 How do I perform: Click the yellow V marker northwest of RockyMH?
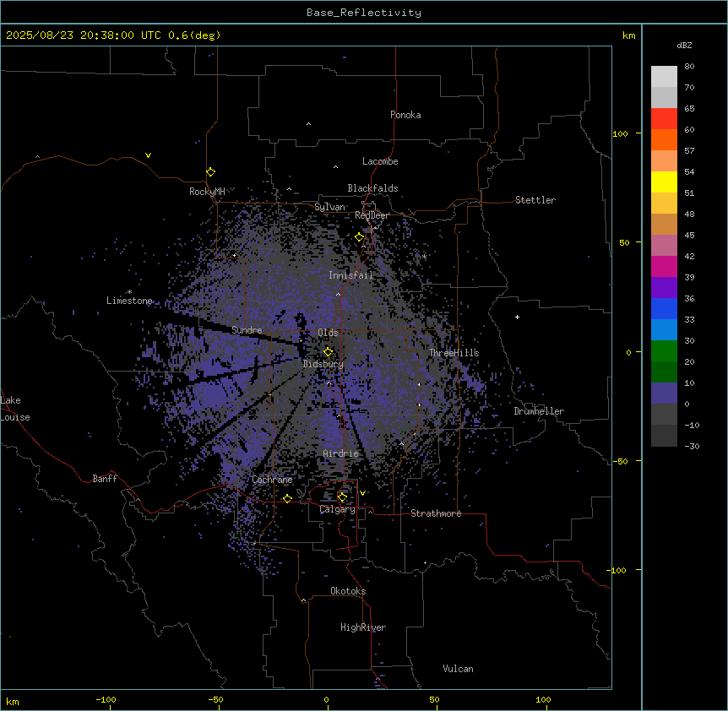tap(148, 155)
